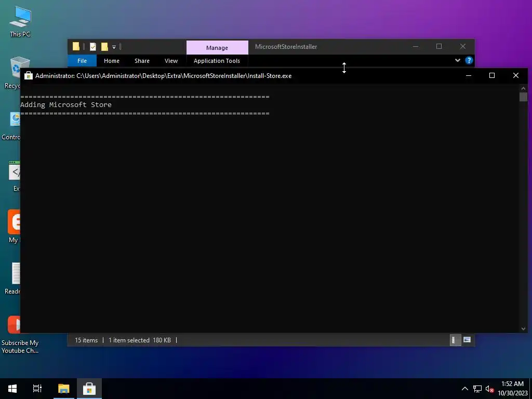Click the 'Adding Microsoft Store' console text
532x399 pixels.
click(x=66, y=104)
